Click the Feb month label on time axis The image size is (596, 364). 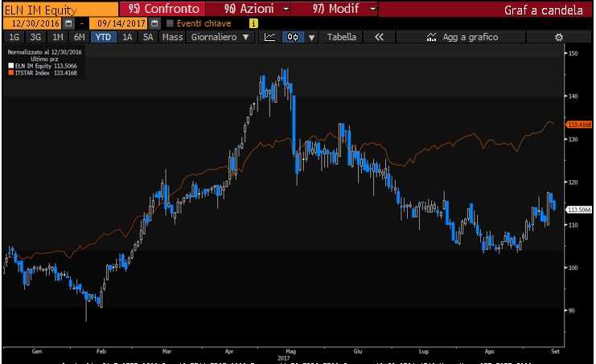[x=101, y=351]
